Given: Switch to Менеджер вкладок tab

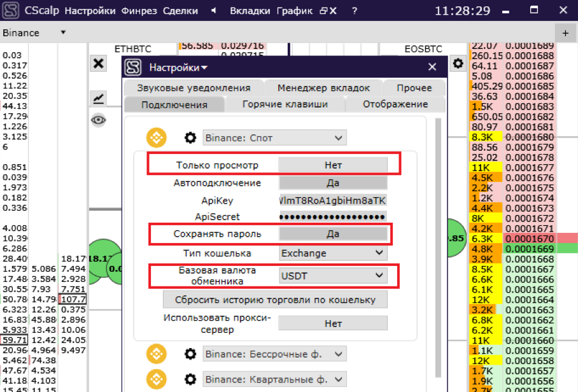Looking at the screenshot, I should click(x=323, y=88).
